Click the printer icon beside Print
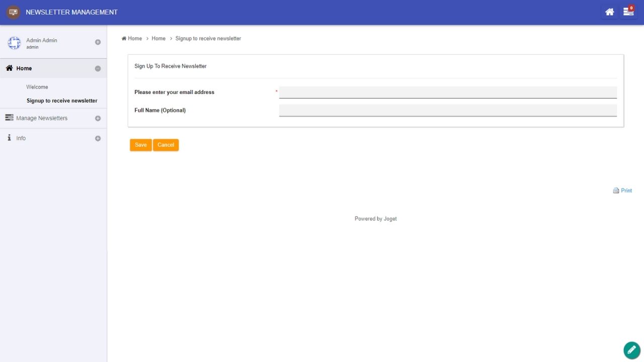The width and height of the screenshot is (644, 362). pyautogui.click(x=616, y=191)
